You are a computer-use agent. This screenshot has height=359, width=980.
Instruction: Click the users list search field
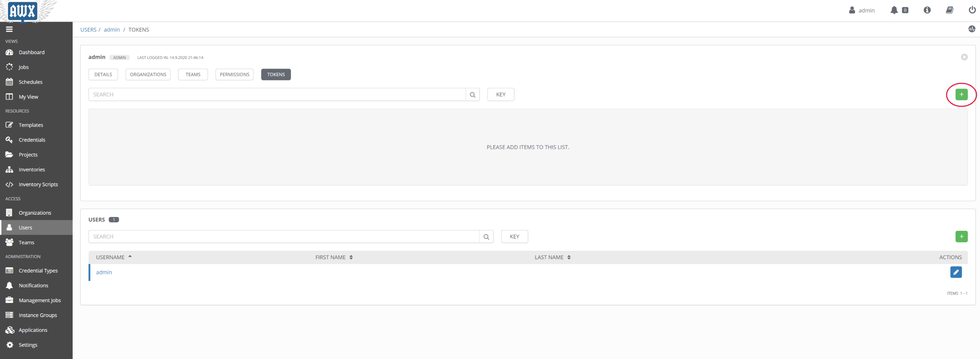(x=284, y=237)
